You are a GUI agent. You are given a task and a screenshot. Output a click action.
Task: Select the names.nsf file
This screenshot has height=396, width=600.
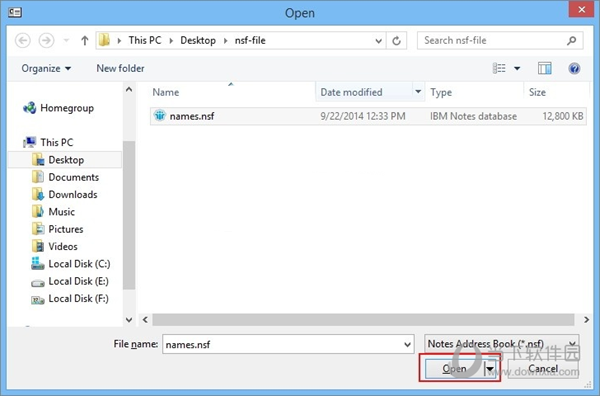pos(368,116)
